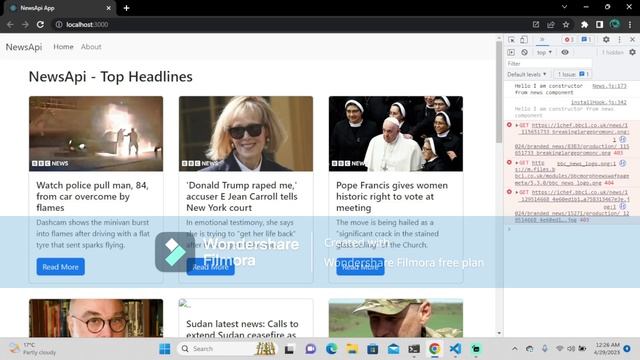
Task: Toggle live expression eye icon
Action: (x=565, y=52)
